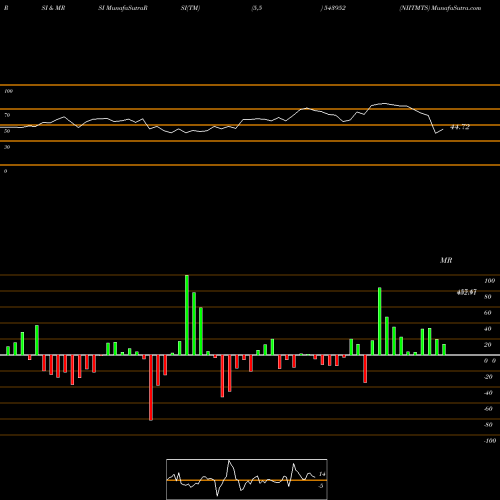Click the 14 label inside the mini chart

[x=322, y=474]
